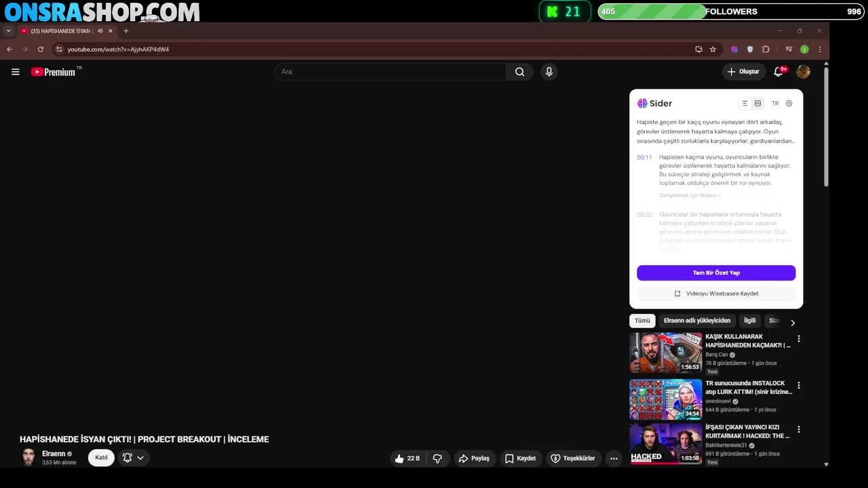The image size is (868, 488).
Task: Open TR sunucusunda INSTALOCK video thumbnail
Action: click(666, 400)
